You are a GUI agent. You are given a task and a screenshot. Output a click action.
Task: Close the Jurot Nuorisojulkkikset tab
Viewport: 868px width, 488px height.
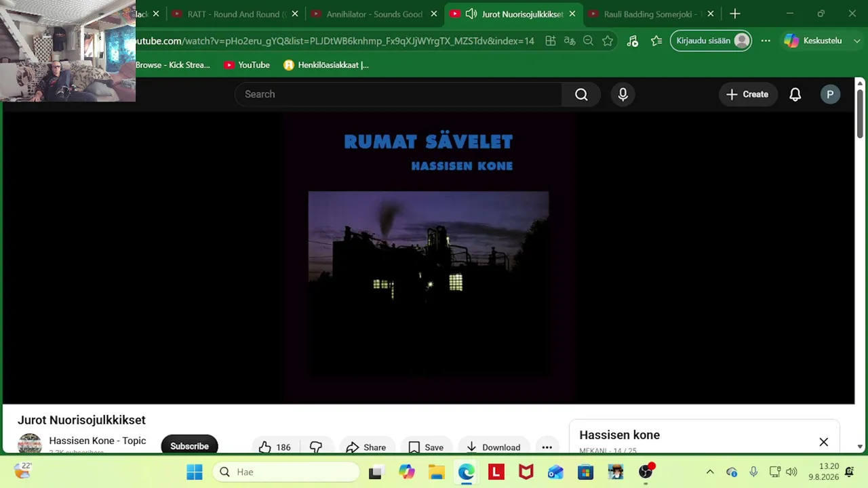(x=572, y=14)
